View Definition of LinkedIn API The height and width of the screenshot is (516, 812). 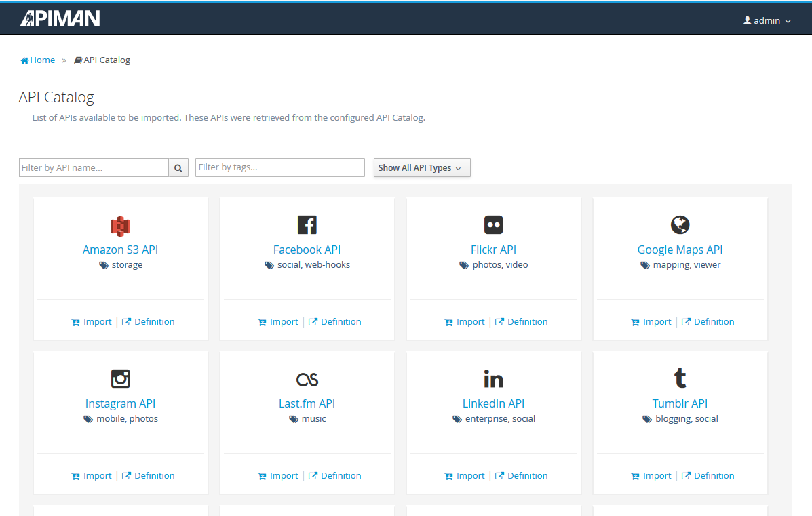coord(522,475)
